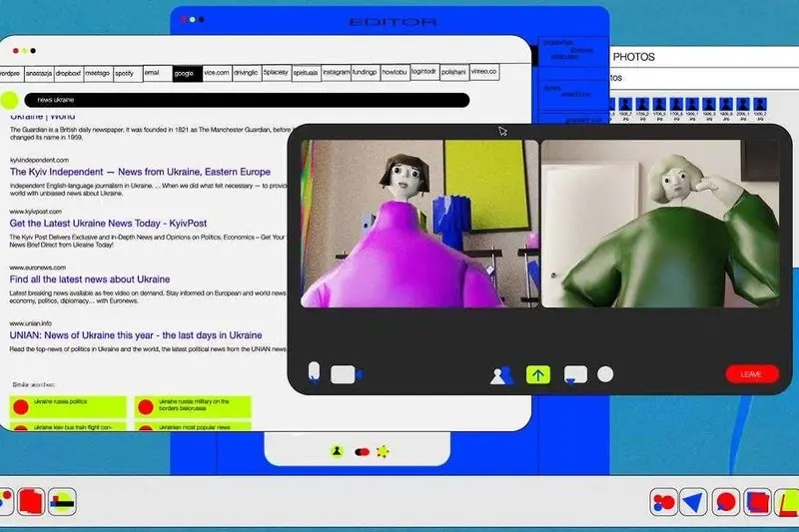799x532 pixels.
Task: Click the news ukraine search field
Action: point(247,100)
